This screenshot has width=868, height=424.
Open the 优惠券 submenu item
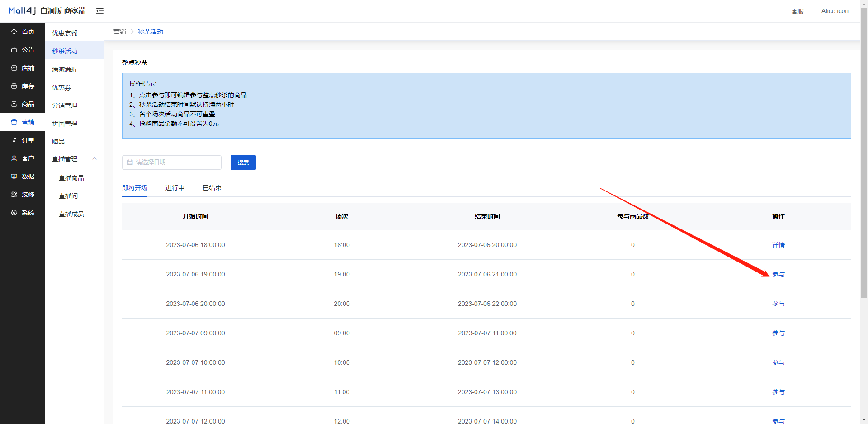(x=61, y=87)
